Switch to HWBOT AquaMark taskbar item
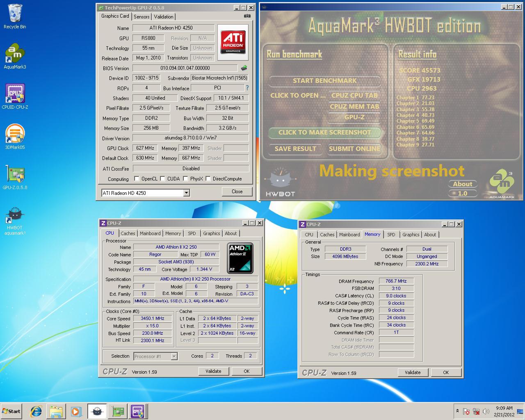This screenshot has width=525, height=420. (97, 411)
